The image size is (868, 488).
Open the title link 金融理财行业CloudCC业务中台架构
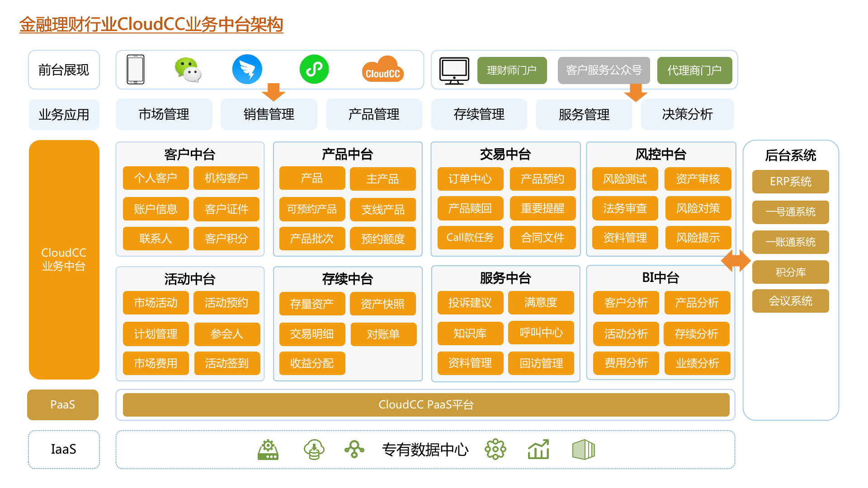click(151, 24)
